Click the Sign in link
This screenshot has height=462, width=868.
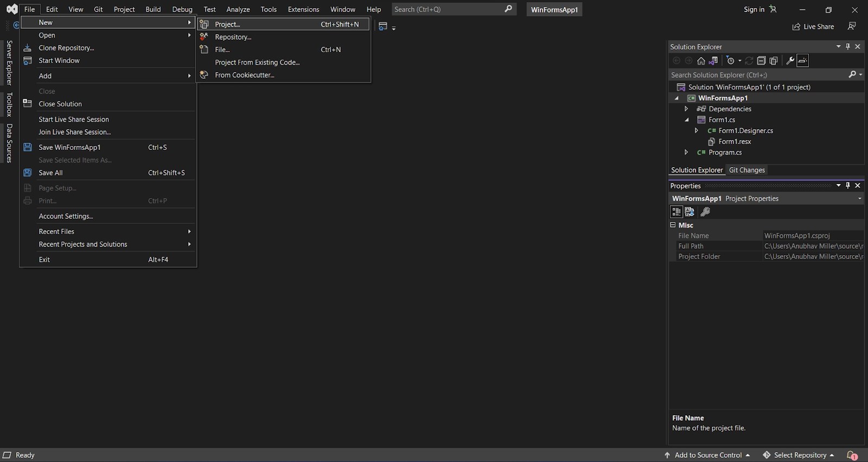point(754,9)
